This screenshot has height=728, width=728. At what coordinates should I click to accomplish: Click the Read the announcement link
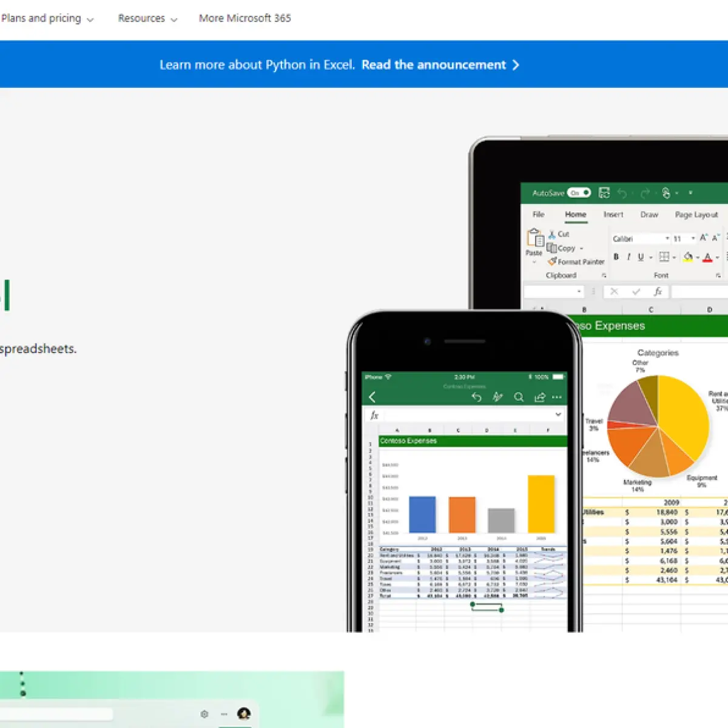(440, 65)
